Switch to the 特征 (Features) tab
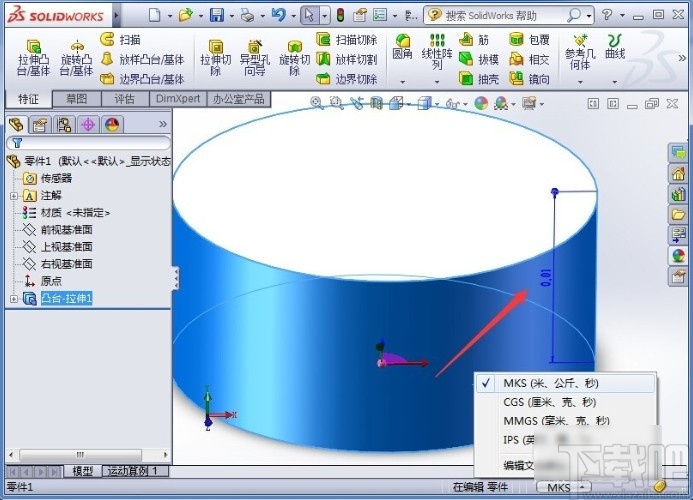The image size is (693, 500). click(x=28, y=99)
